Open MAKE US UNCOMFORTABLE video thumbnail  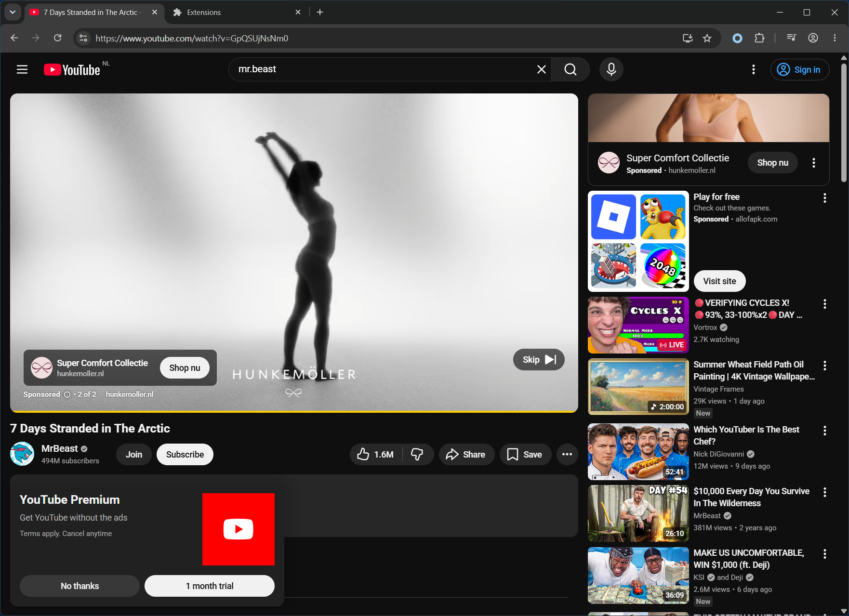tap(638, 576)
